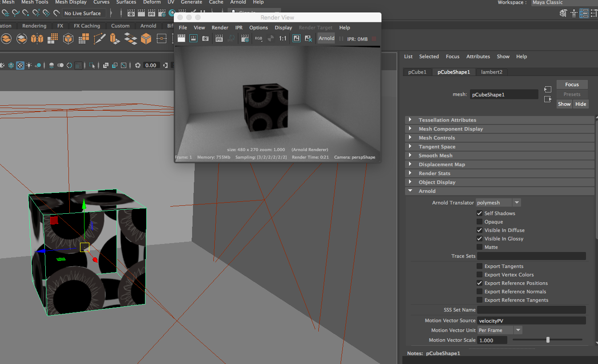Open the Arnold Translator dropdown
Screen dimensions: 598x364
(x=517, y=203)
